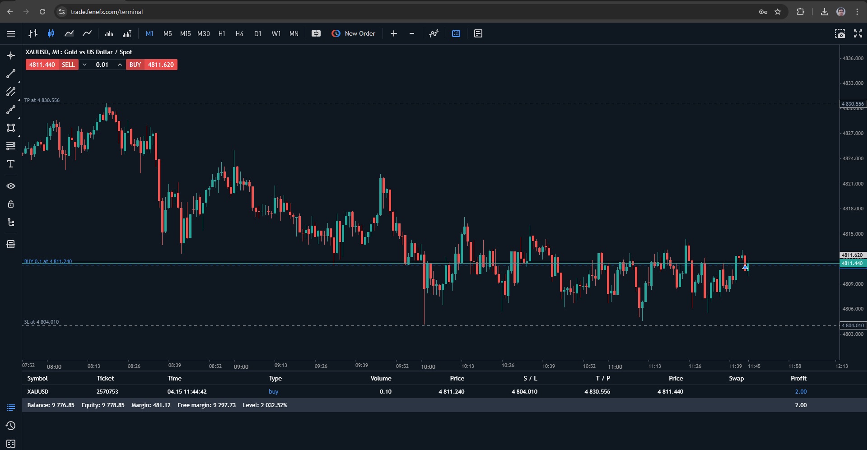Increase lot volume with up chevron

[x=120, y=65]
